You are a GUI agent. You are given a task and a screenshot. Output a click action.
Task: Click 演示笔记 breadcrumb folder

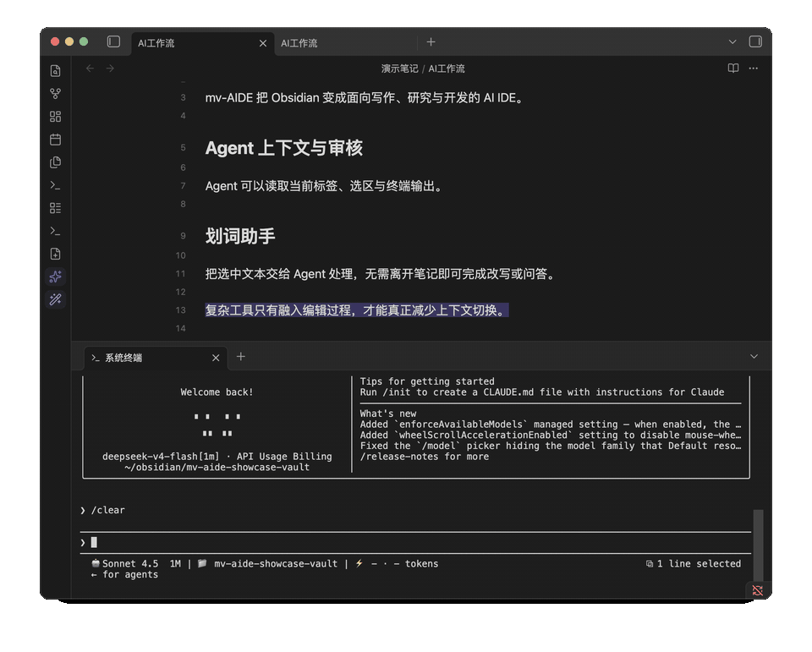click(x=399, y=68)
